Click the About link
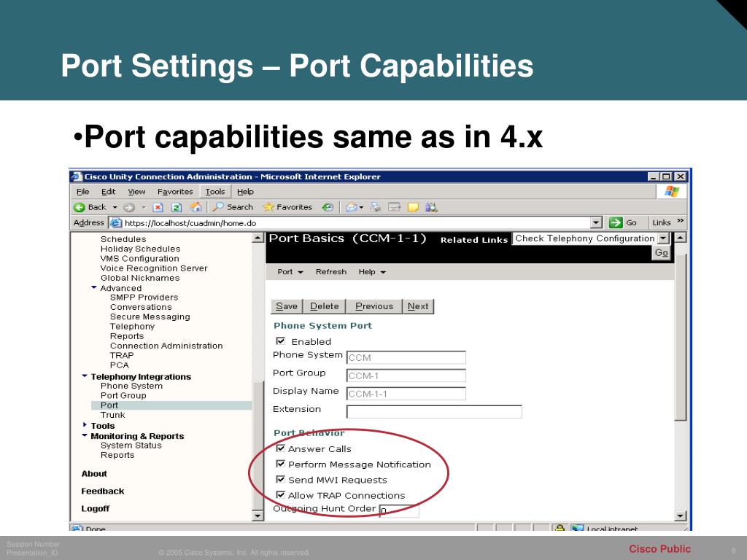747x560 pixels. [94, 474]
